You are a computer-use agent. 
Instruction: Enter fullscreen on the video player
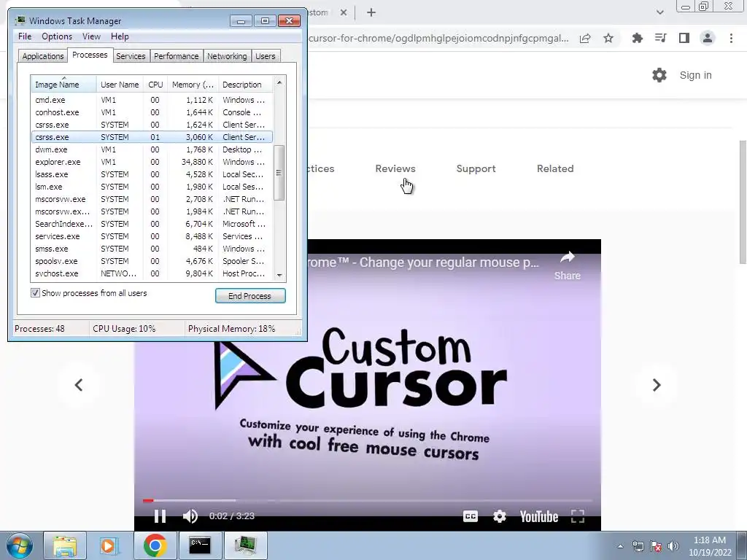(x=578, y=516)
